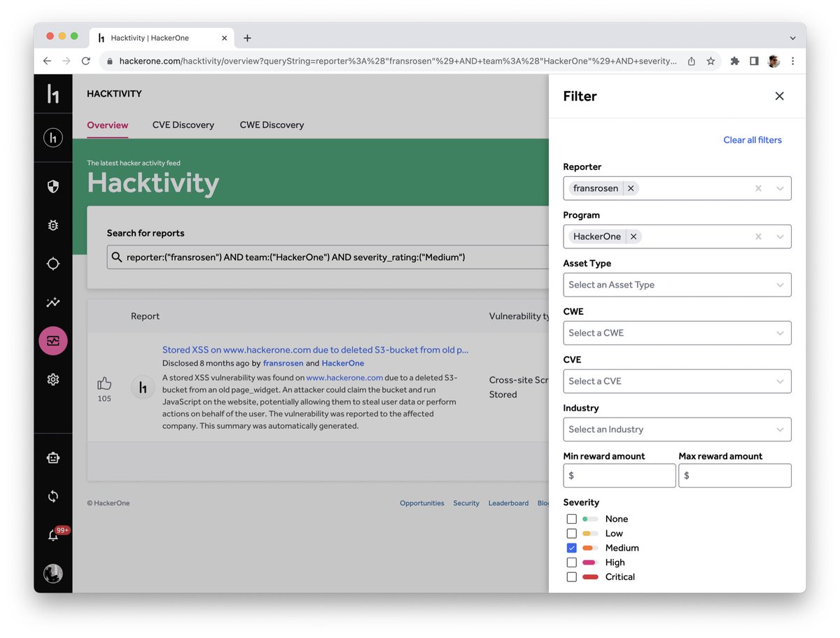Open notifications bell showing 99+ badge
This screenshot has width=840, height=638.
(x=53, y=534)
